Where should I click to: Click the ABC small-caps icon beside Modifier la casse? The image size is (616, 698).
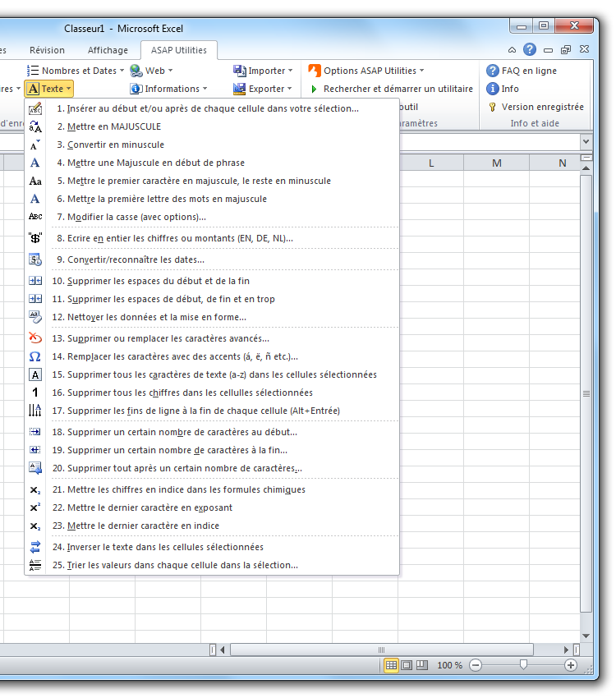[x=35, y=217]
